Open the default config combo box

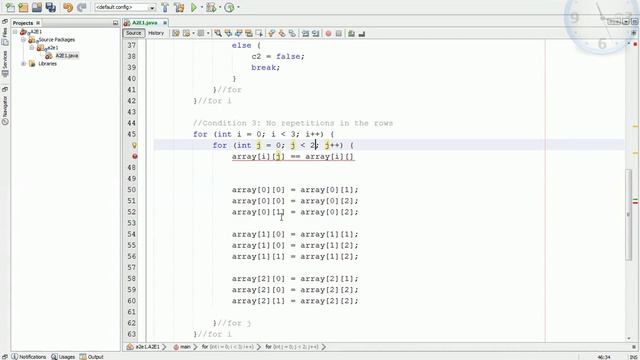coord(125,7)
